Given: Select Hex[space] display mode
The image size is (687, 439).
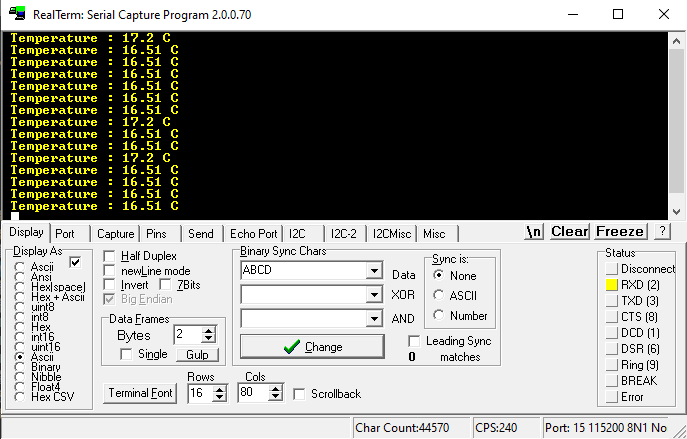Looking at the screenshot, I should point(20,287).
